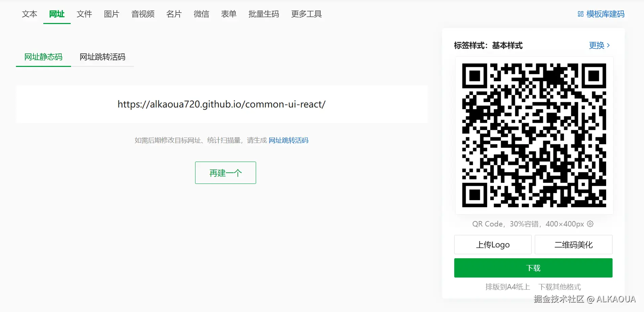Switch to the 文本 tab
Viewport: 644px width, 312px height.
pyautogui.click(x=29, y=14)
